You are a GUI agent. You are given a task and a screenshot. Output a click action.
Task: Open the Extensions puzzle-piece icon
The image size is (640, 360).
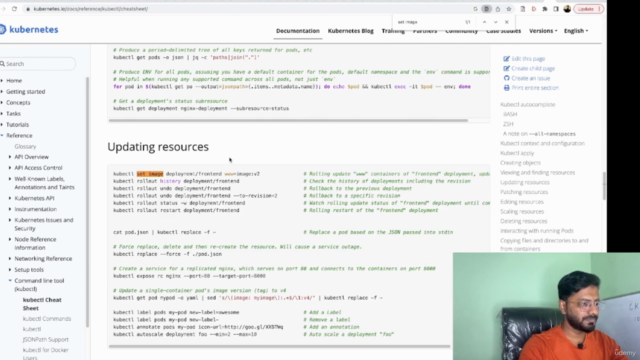click(545, 9)
